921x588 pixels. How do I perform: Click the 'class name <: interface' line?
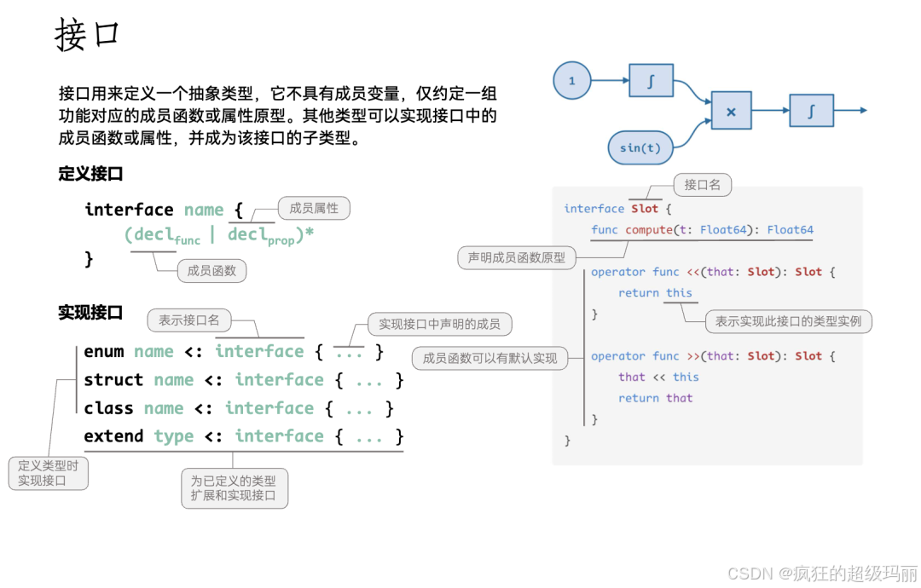(239, 408)
